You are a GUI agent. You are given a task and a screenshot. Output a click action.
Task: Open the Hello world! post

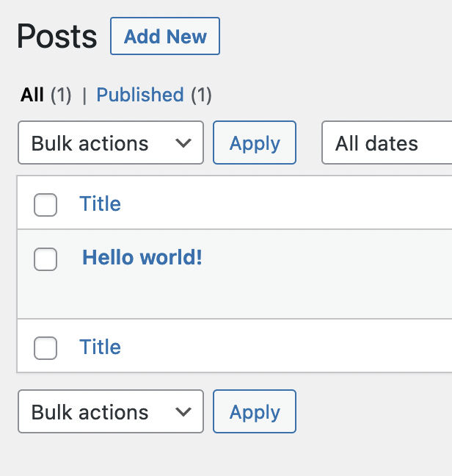coord(142,257)
